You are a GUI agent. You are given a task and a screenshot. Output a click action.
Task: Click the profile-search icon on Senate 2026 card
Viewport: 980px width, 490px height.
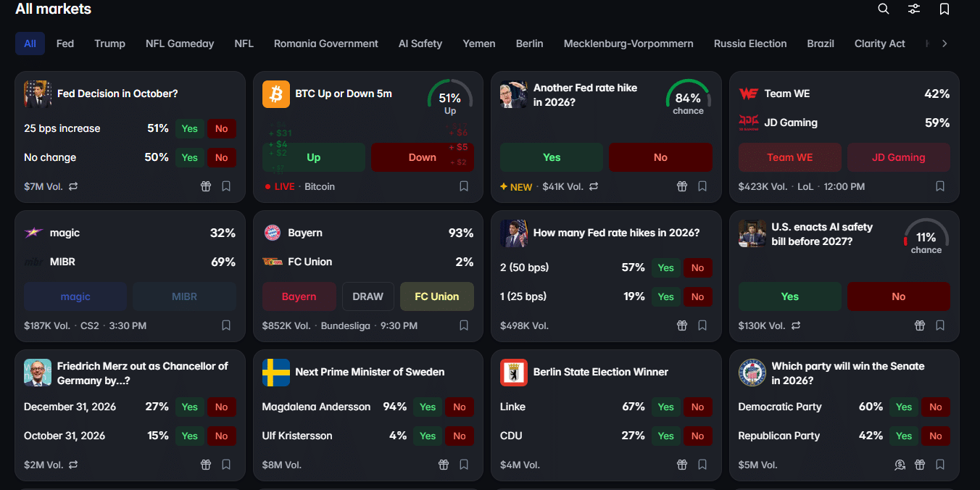(x=900, y=465)
